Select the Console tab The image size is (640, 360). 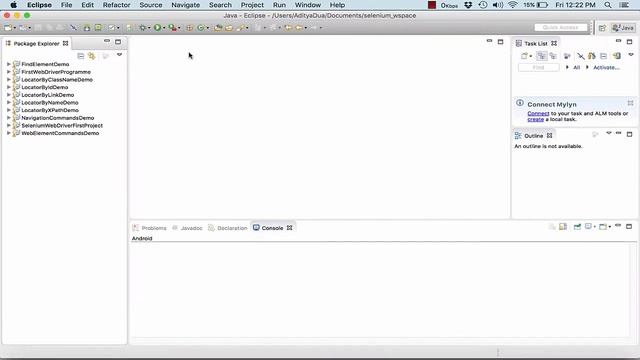point(272,228)
